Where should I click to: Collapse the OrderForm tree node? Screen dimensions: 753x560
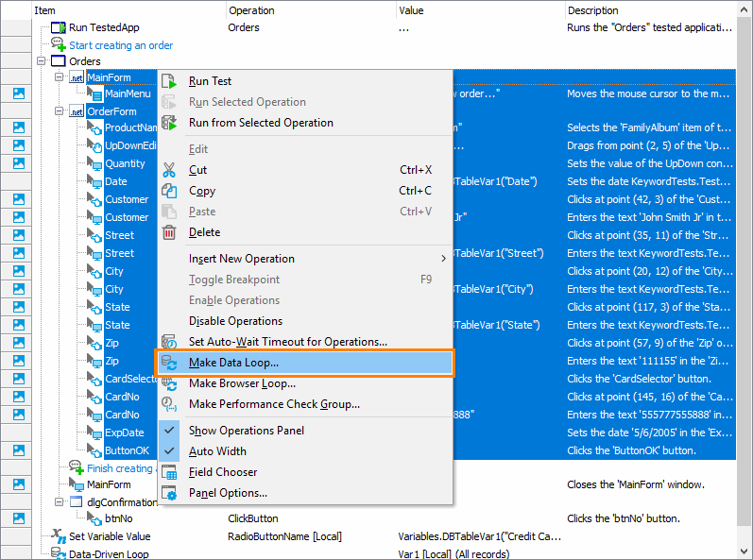[59, 111]
